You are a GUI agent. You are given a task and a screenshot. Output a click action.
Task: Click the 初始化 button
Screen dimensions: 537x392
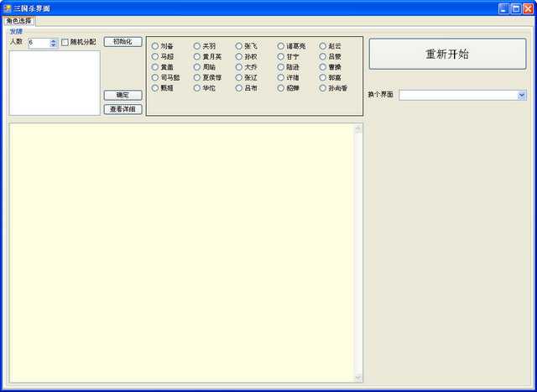[123, 42]
